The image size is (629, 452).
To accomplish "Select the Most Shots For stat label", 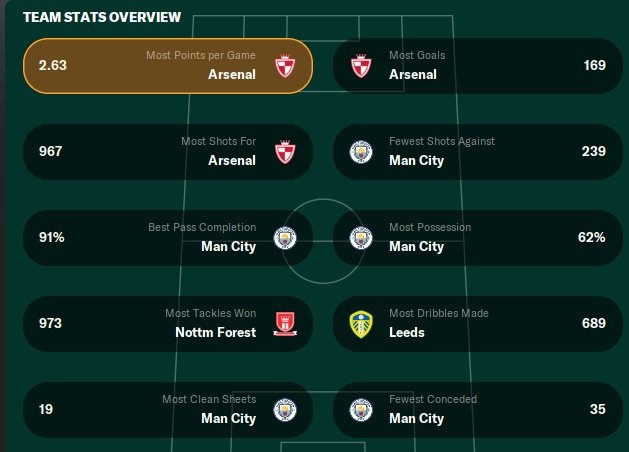I will pyautogui.click(x=218, y=142).
